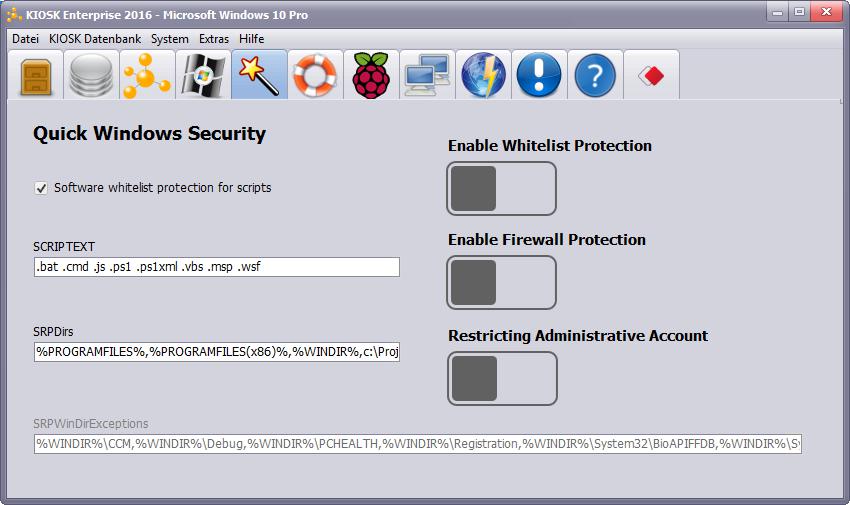
Task: Click the SRPDirs text field
Action: point(217,352)
